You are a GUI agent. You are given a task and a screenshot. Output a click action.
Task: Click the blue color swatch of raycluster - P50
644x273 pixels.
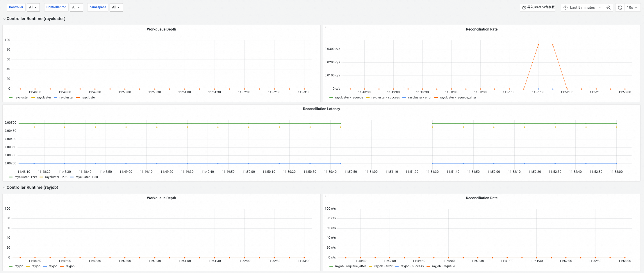72,177
